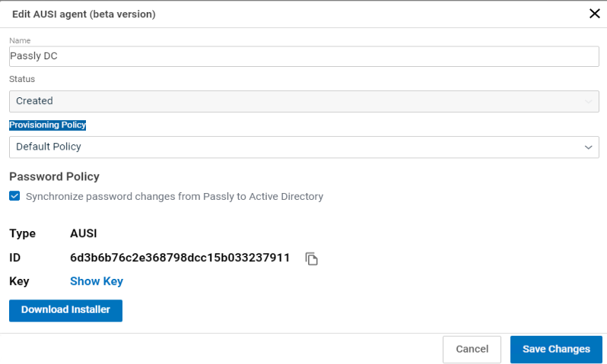
Task: Copy the agent ID to clipboard
Action: point(311,258)
